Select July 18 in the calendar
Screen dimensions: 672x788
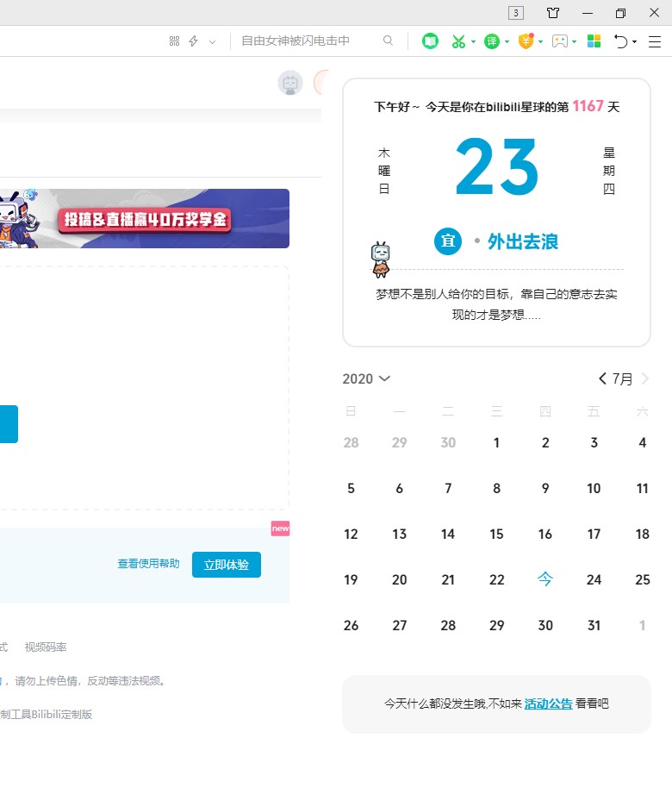[x=642, y=535]
